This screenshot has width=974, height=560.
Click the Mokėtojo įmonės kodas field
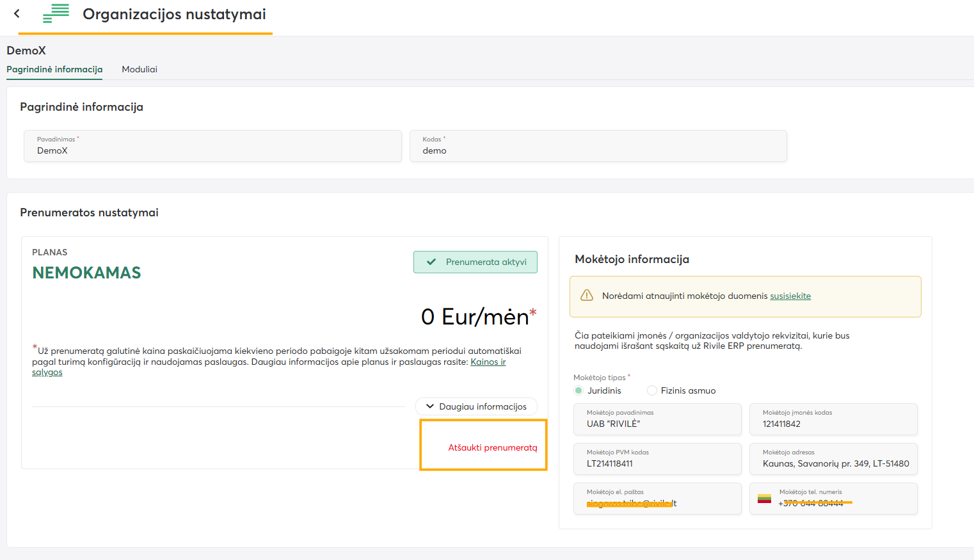click(x=833, y=419)
